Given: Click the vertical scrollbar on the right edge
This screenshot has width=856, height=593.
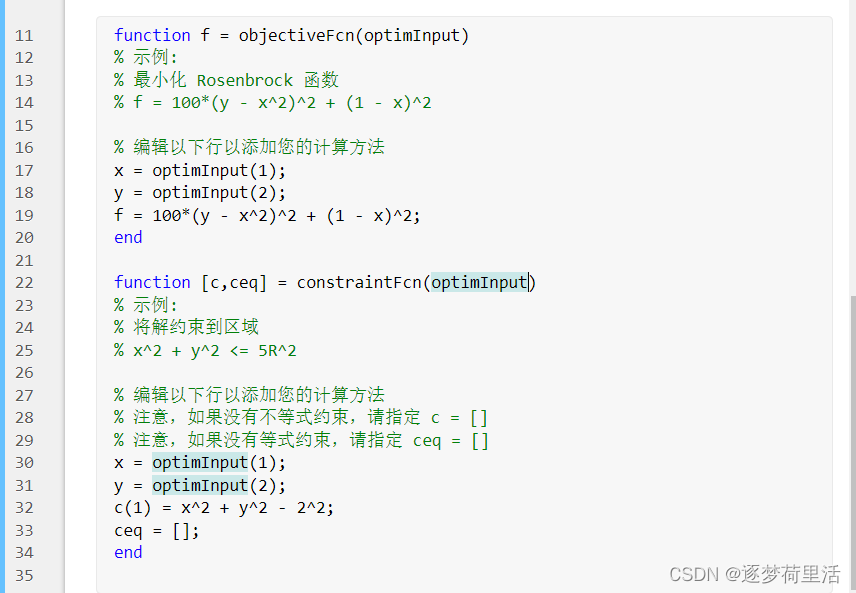Looking at the screenshot, I should (x=853, y=442).
